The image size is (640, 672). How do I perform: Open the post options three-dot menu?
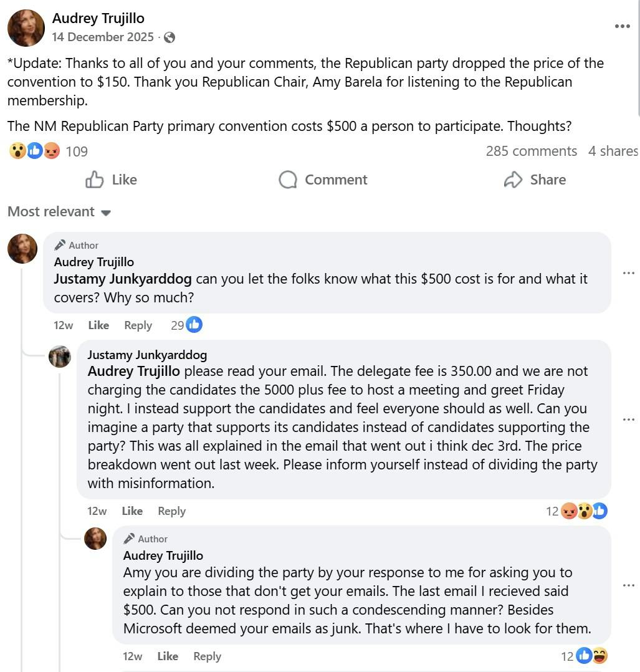point(622,26)
